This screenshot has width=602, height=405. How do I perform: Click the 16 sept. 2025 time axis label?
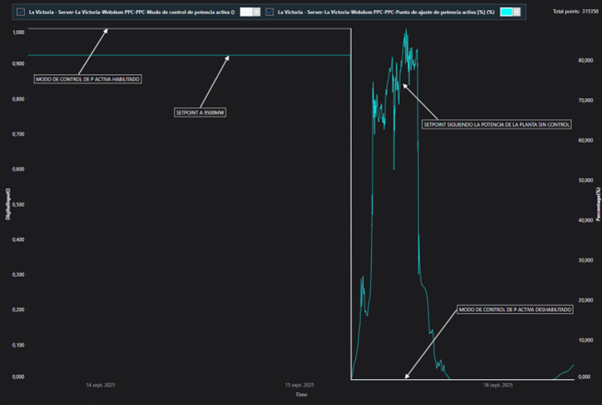(x=500, y=384)
